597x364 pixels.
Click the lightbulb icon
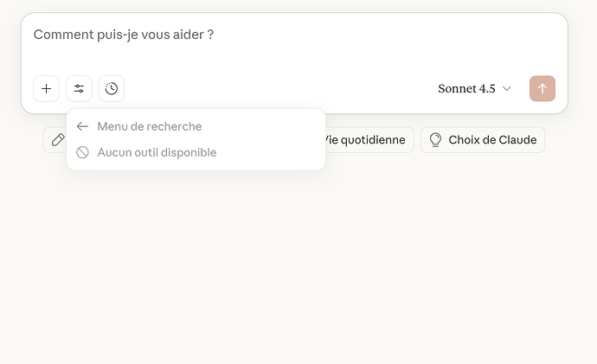click(435, 139)
